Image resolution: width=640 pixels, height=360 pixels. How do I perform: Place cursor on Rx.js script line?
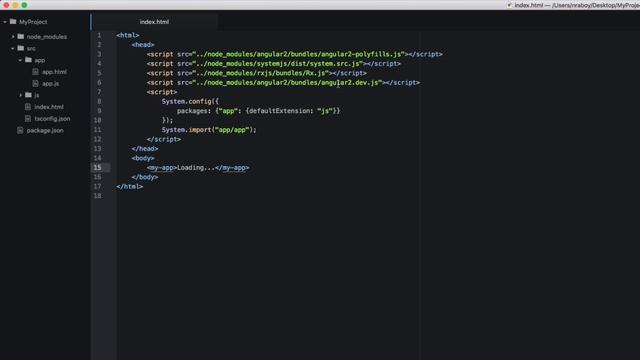point(257,73)
